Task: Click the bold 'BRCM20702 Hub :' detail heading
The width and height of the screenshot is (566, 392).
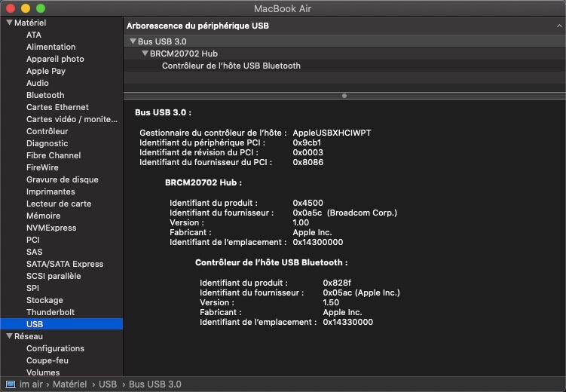Action: (203, 182)
